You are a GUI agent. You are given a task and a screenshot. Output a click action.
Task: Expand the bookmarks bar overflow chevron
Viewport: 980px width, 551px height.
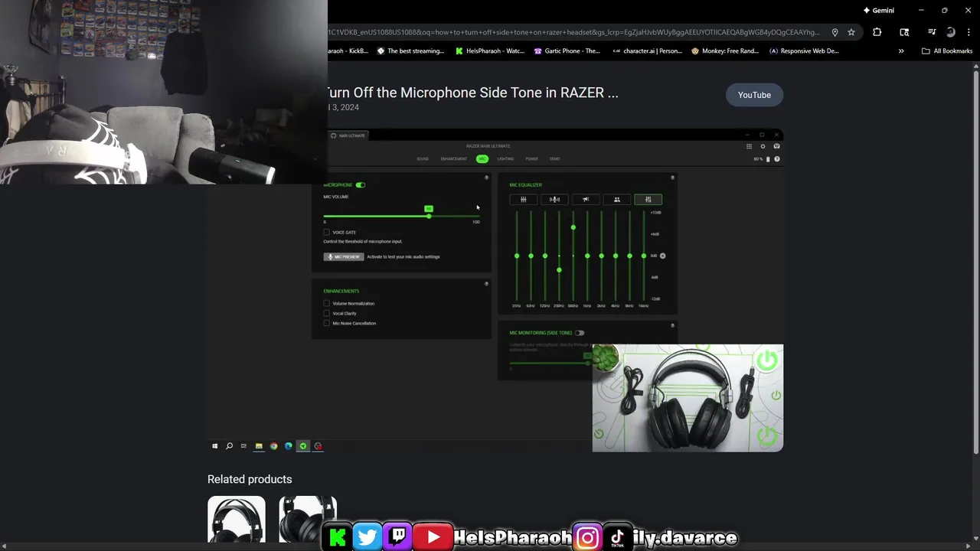(x=901, y=51)
